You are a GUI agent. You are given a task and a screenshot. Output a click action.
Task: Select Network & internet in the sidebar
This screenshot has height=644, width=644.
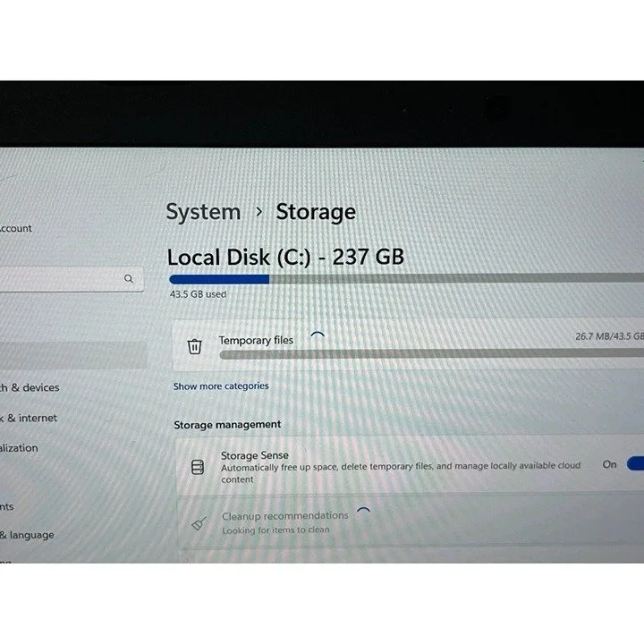click(29, 418)
